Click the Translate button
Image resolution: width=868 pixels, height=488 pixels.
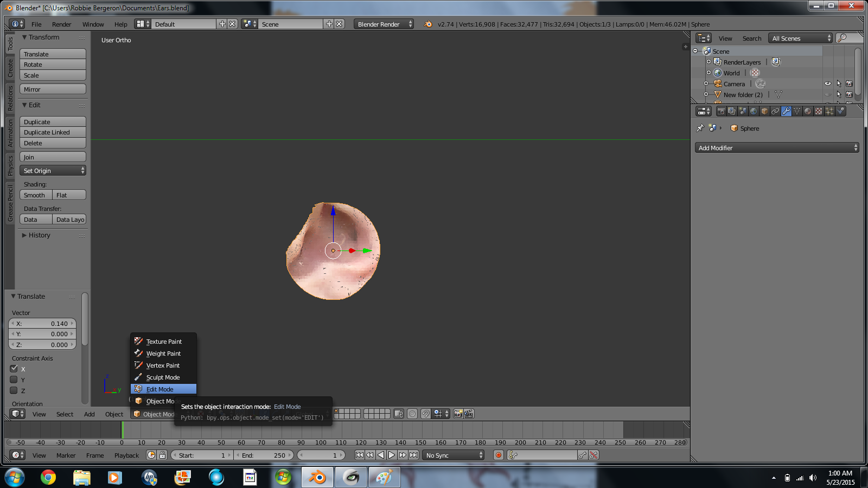pyautogui.click(x=53, y=54)
